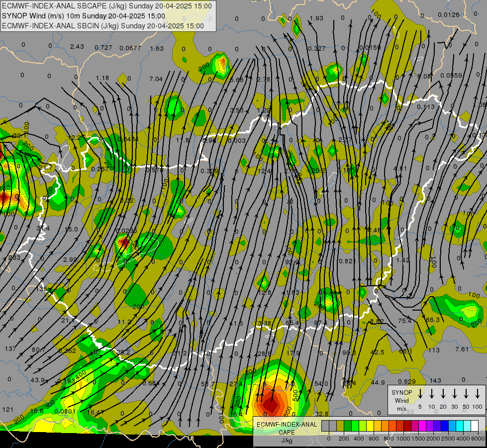Click the 32.8 value on the map
Screen dimensions: 487x448
tap(322, 414)
